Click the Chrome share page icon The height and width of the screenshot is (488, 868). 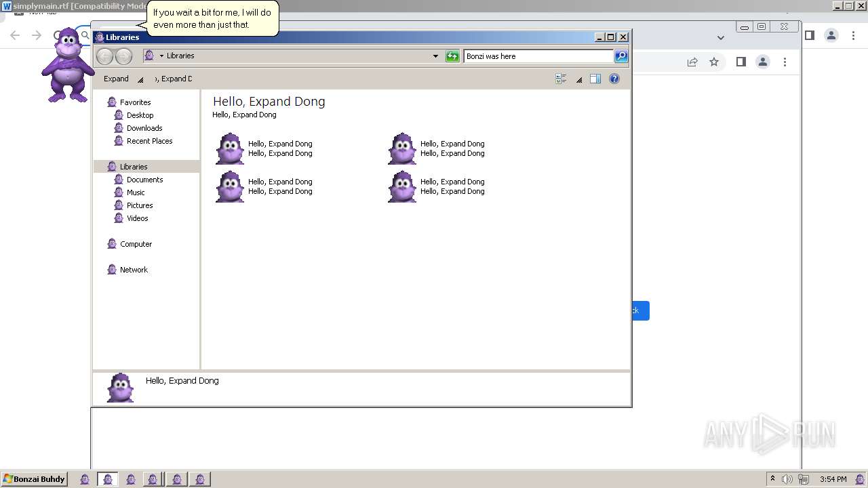click(692, 62)
